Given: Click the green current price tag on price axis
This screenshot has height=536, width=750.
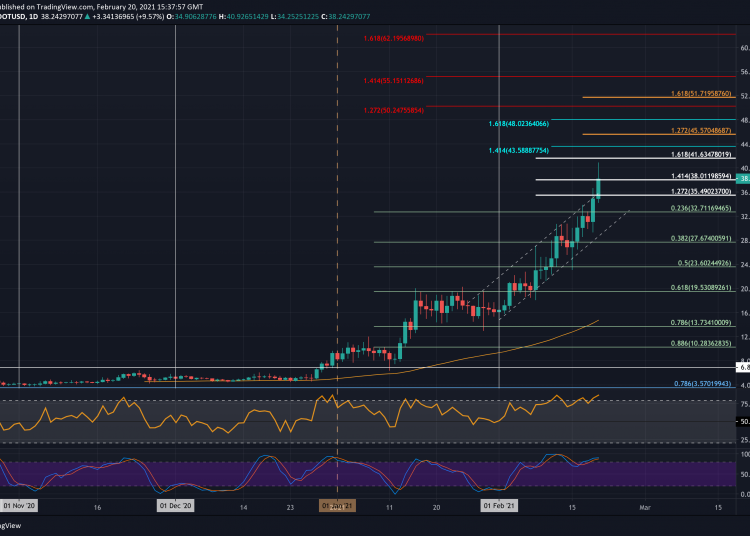Looking at the screenshot, I should coord(743,178).
